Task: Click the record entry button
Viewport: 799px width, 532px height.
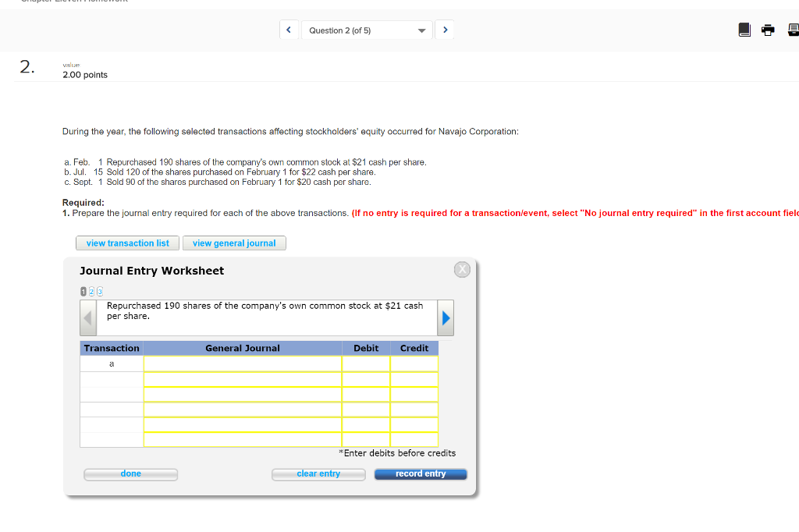Action: (x=421, y=474)
